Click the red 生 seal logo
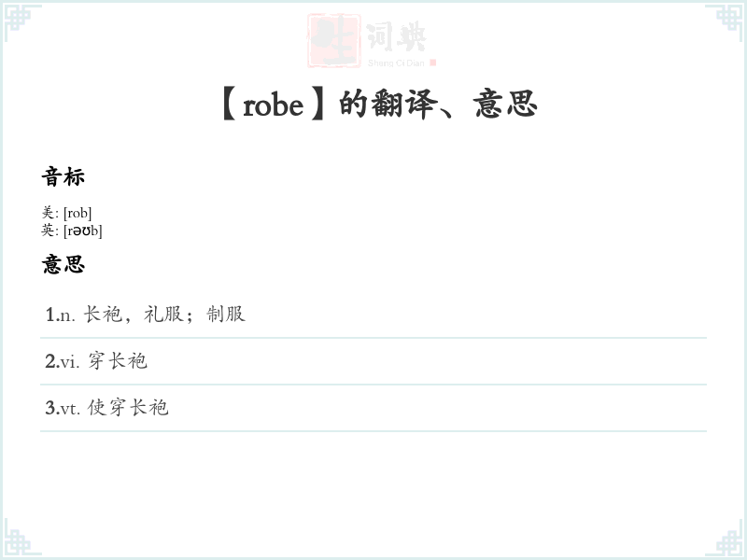Viewport: 747px width, 560px height. pos(333,40)
